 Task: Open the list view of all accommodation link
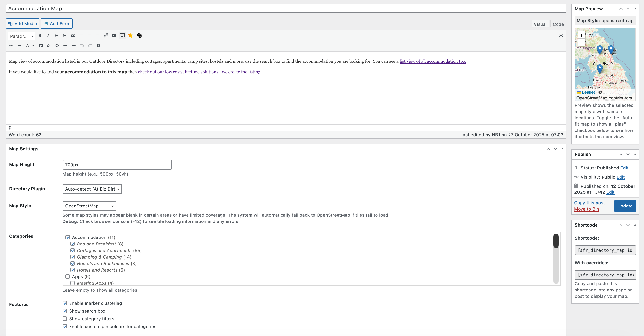coord(432,61)
